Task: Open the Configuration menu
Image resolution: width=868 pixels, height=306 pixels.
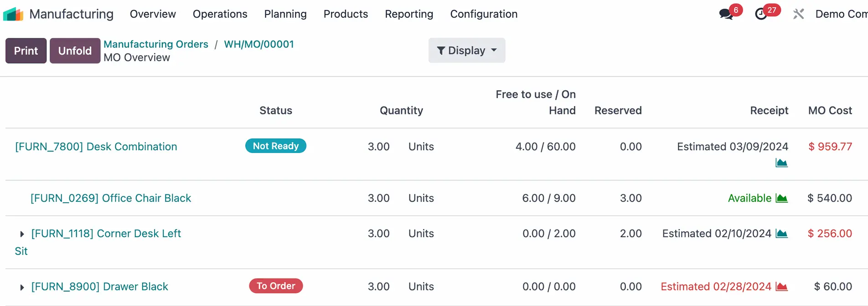Action: (484, 14)
